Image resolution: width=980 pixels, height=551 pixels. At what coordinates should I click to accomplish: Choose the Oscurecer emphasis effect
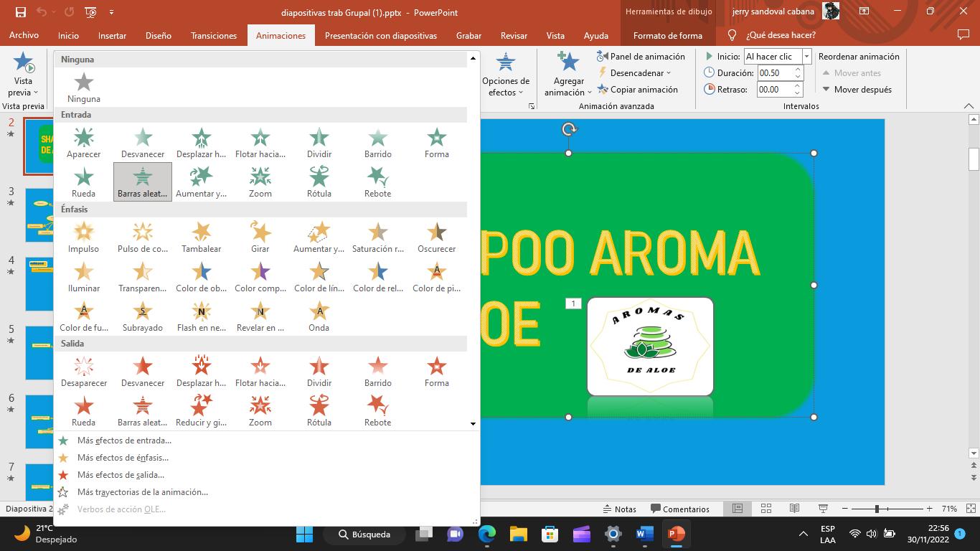(437, 237)
